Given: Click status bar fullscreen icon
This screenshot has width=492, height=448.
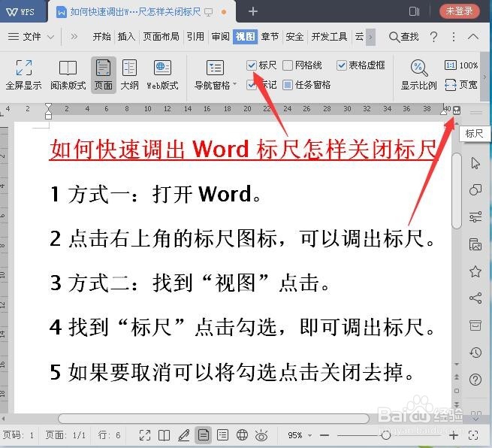Looking at the screenshot, I should pos(145,435).
